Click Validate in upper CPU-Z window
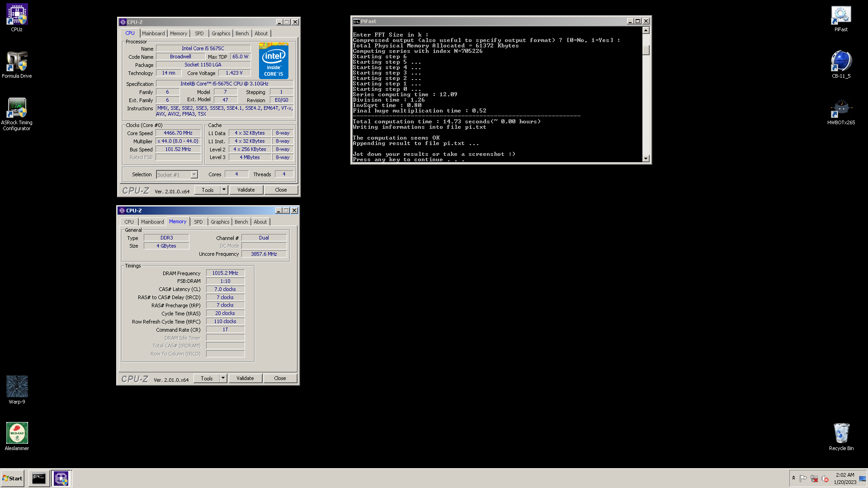 click(246, 190)
